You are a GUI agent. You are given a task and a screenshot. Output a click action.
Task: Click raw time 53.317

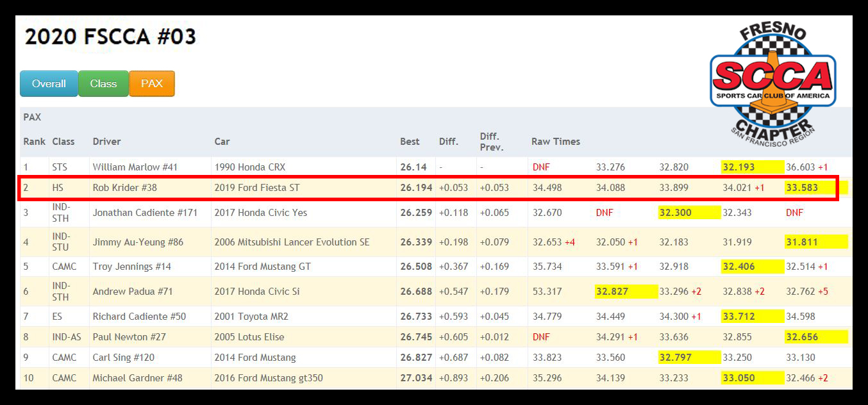coord(547,291)
